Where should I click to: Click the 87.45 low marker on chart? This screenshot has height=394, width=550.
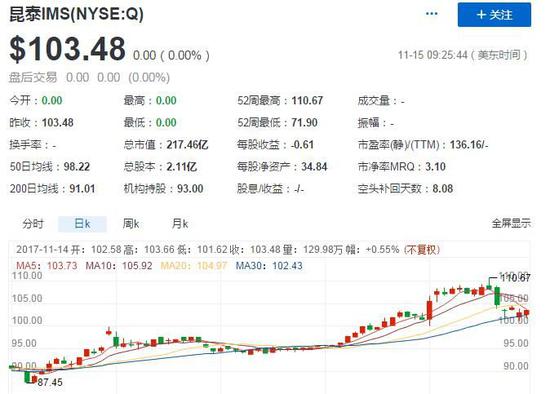(50, 382)
